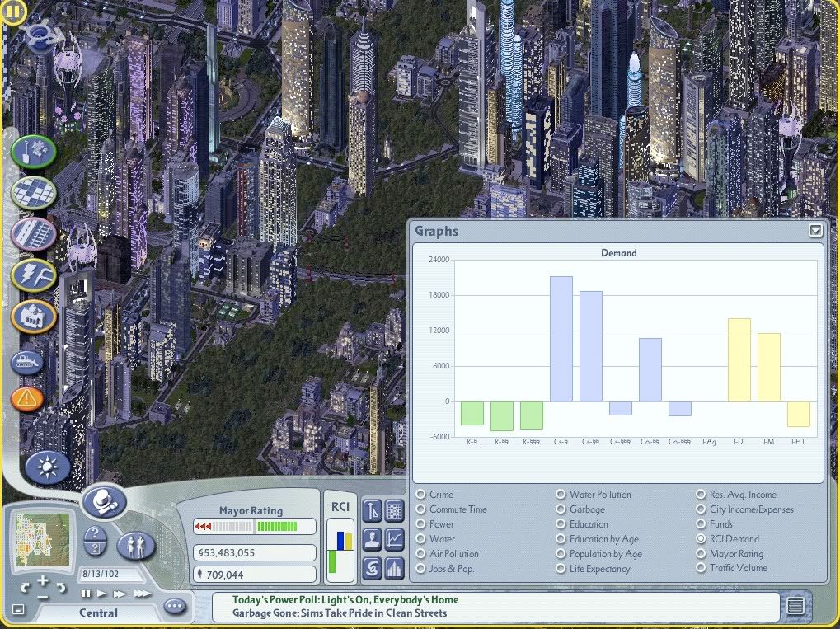Screen dimensions: 840x629
Task: Open the news ticker list icon
Action: pyautogui.click(x=795, y=606)
